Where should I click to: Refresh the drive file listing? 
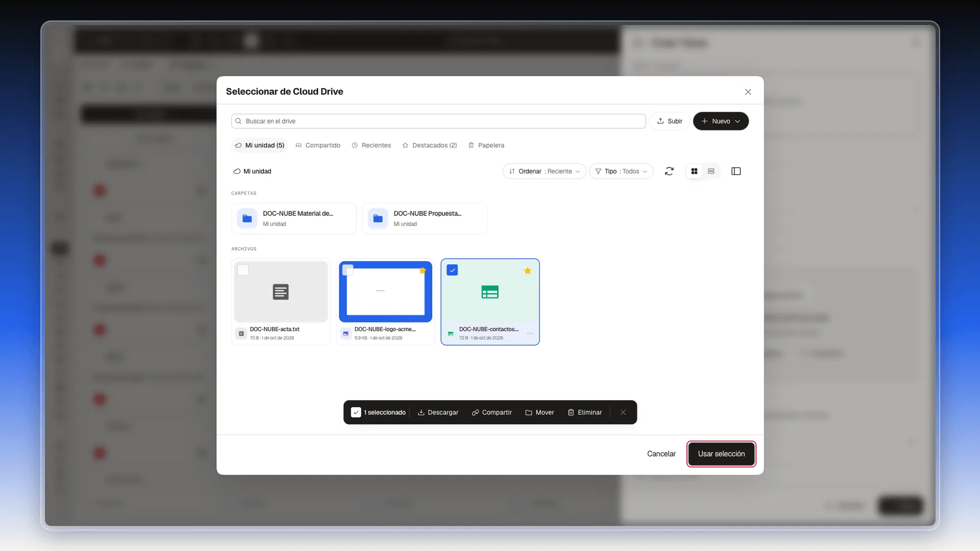[669, 171]
